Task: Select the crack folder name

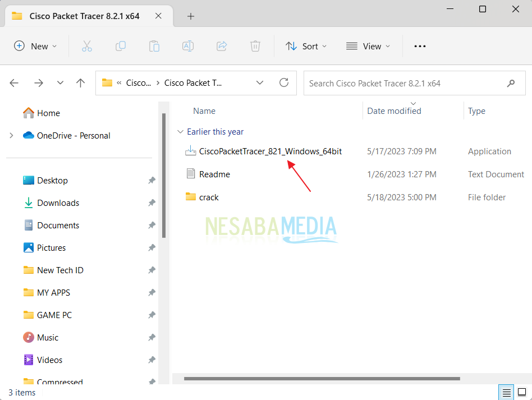Action: point(209,197)
